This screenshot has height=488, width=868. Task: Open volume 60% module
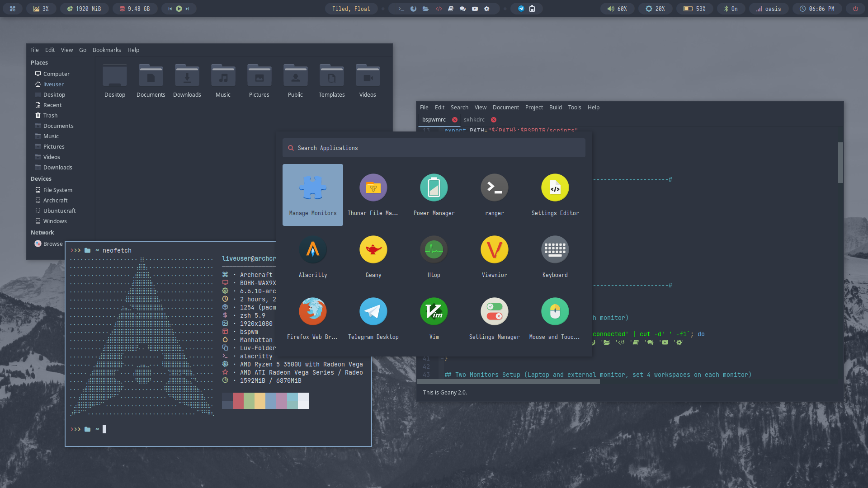(x=617, y=9)
